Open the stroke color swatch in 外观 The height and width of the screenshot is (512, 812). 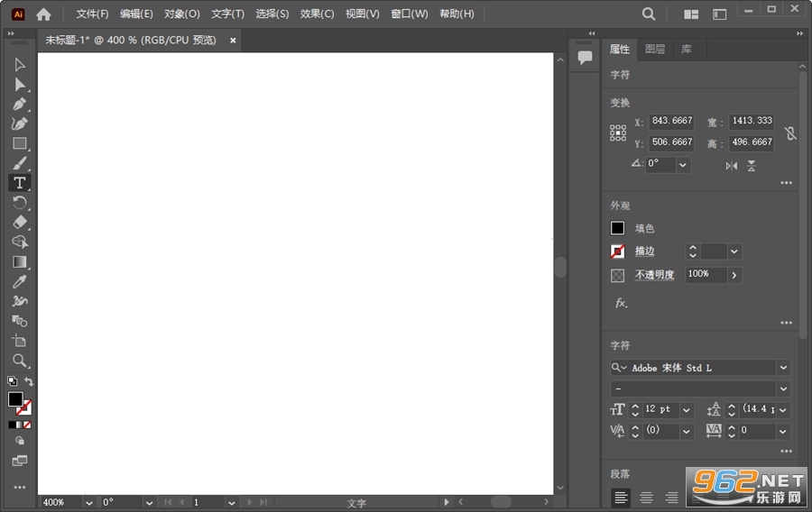click(x=617, y=251)
